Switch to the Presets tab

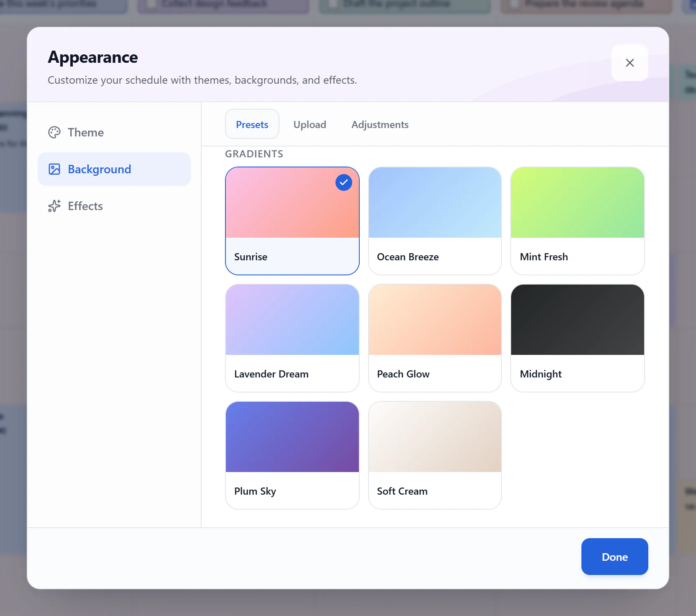pos(252,124)
